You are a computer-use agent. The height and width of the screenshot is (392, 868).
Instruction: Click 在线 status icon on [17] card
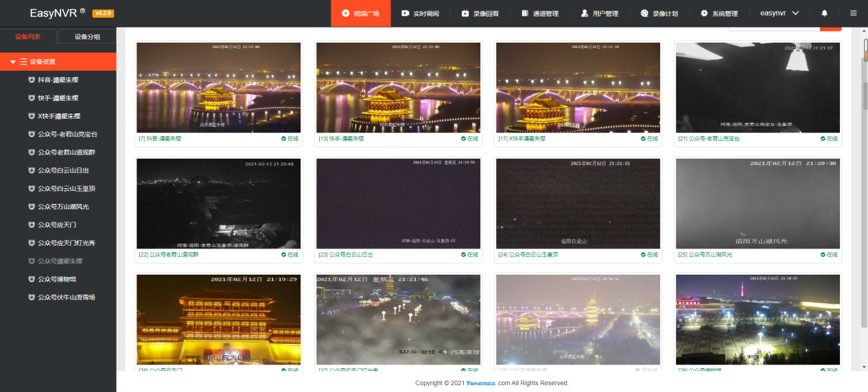click(x=643, y=139)
